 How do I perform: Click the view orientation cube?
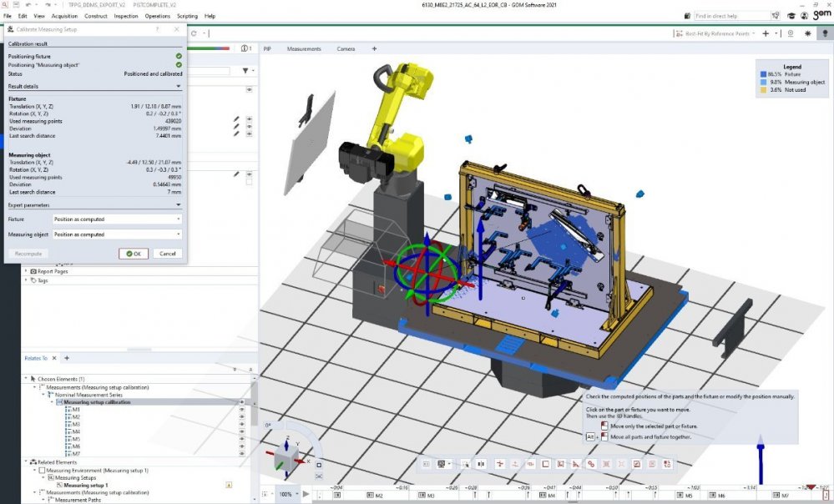coord(286,457)
